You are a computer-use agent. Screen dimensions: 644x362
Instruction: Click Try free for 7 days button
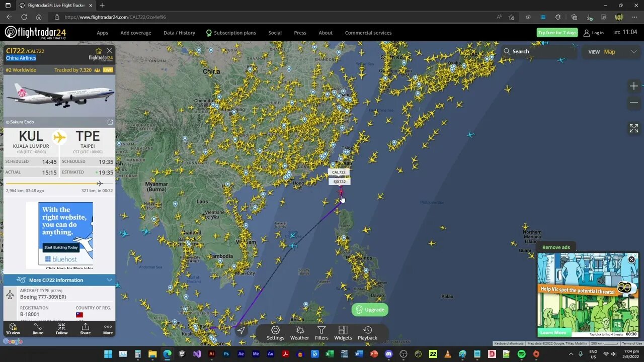pos(557,33)
